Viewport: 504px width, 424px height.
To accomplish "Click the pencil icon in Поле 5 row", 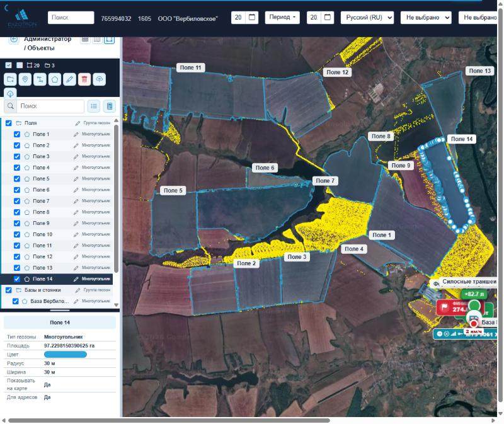I will tap(76, 179).
